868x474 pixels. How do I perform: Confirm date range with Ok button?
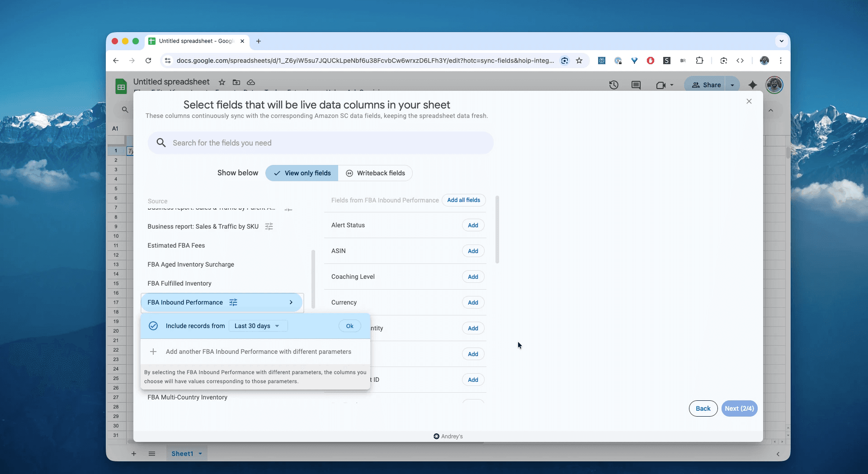350,326
